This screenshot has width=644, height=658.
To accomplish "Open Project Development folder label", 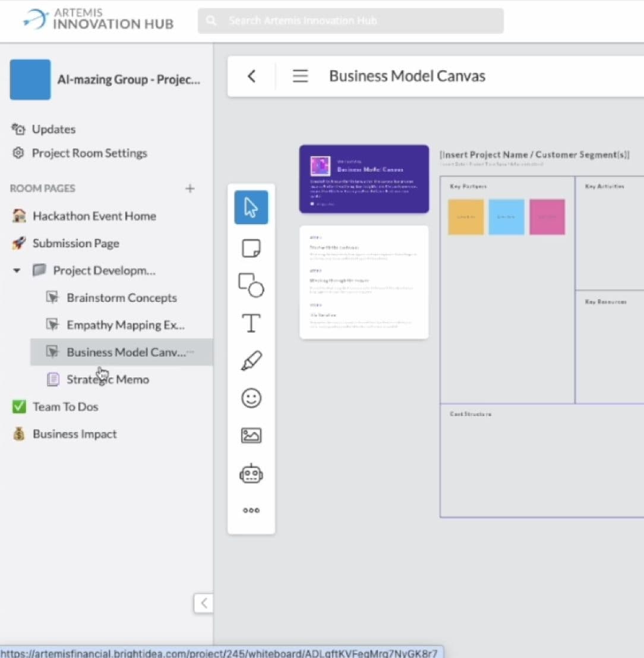I will [104, 270].
